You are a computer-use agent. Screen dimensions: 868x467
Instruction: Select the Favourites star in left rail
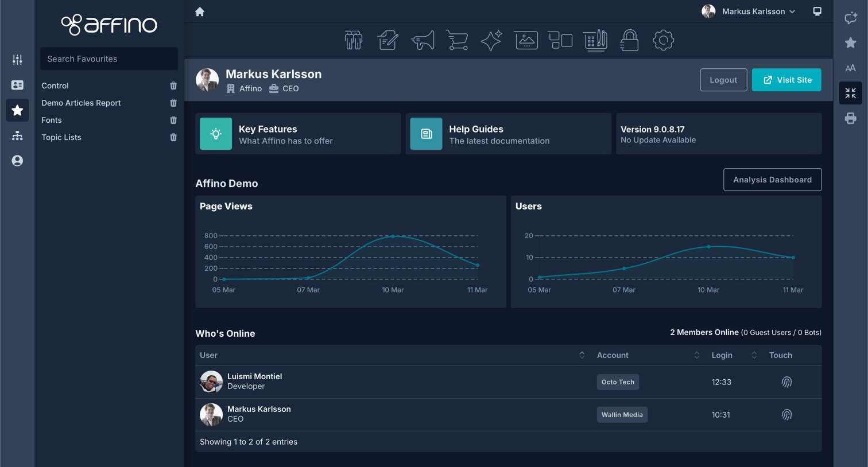17,110
